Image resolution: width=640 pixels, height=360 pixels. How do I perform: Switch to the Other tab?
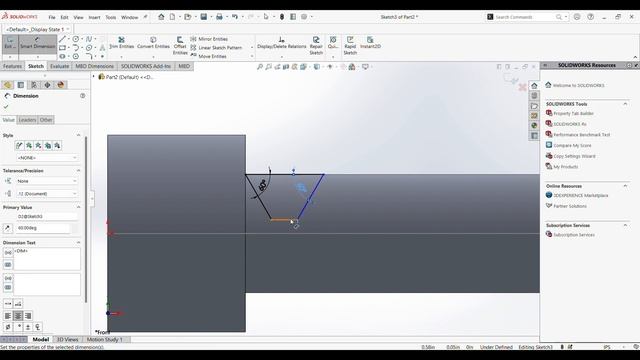pyautogui.click(x=46, y=120)
